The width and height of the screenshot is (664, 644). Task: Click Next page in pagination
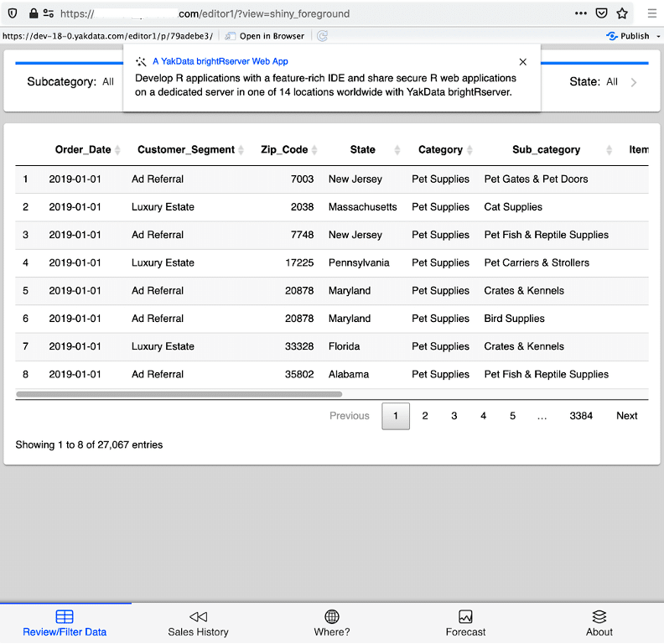pos(626,416)
